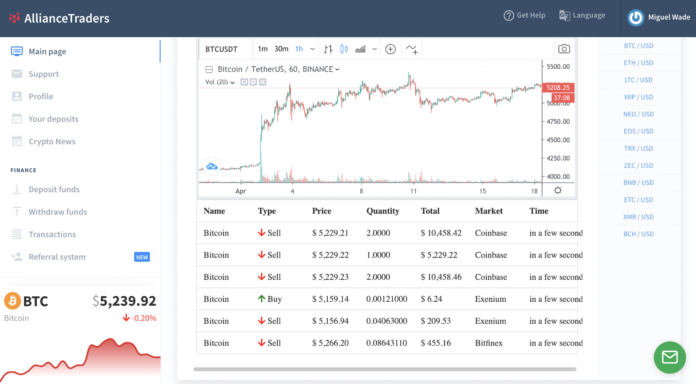Viewport: 696px width, 384px height.
Task: Select the area chart style icon
Action: [360, 49]
